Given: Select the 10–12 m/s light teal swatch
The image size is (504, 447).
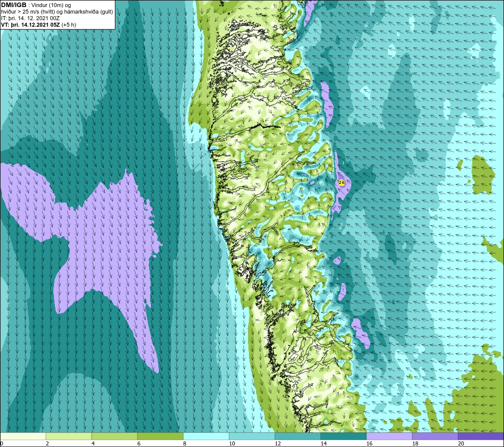Looking at the screenshot, I should pyautogui.click(x=252, y=436).
